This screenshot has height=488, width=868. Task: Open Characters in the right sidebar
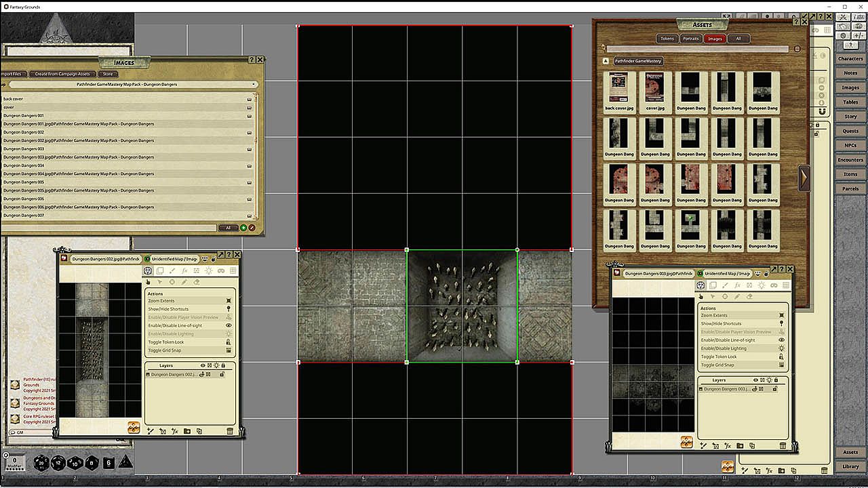(850, 59)
